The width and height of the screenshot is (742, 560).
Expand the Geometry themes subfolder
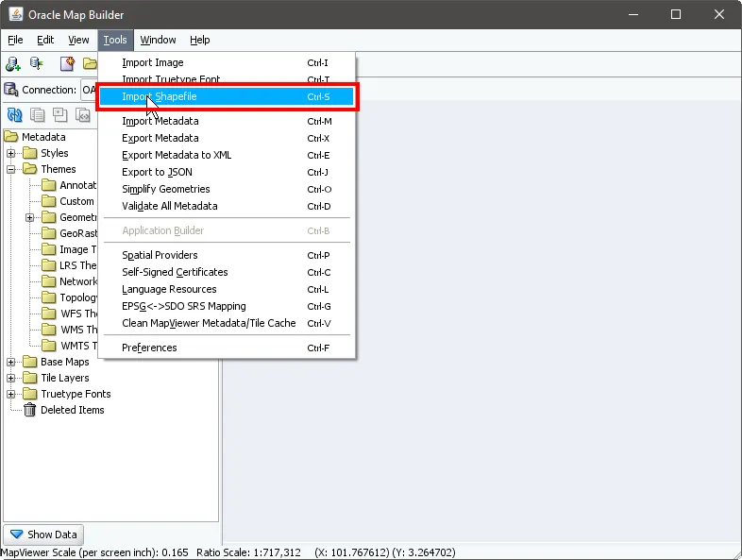[x=30, y=217]
